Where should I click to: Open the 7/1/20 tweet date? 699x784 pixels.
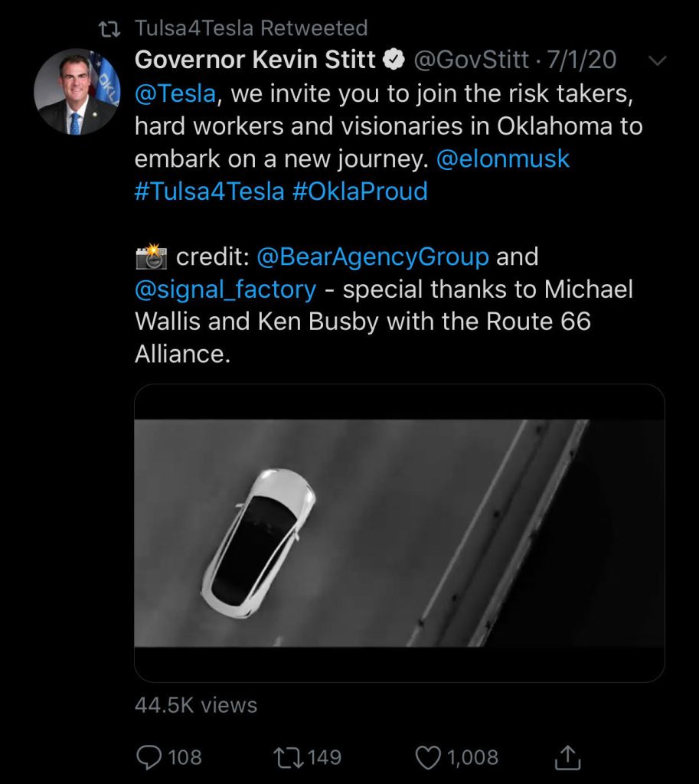point(582,60)
